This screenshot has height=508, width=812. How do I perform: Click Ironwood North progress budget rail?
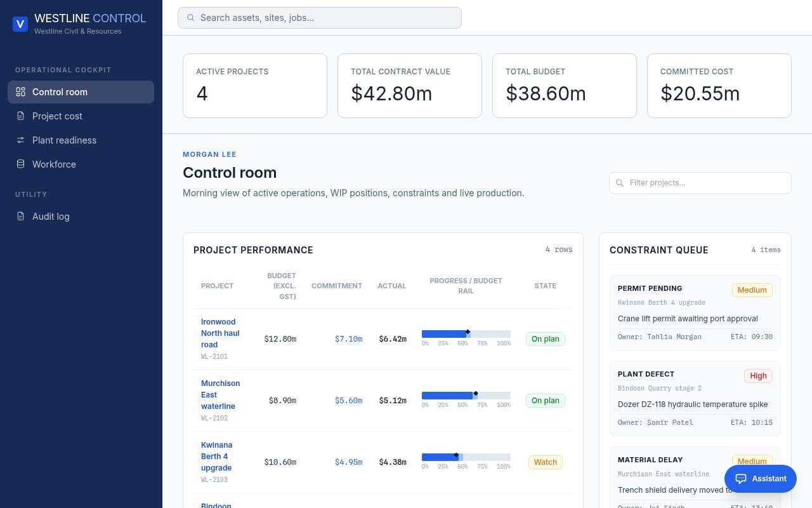[x=466, y=334]
